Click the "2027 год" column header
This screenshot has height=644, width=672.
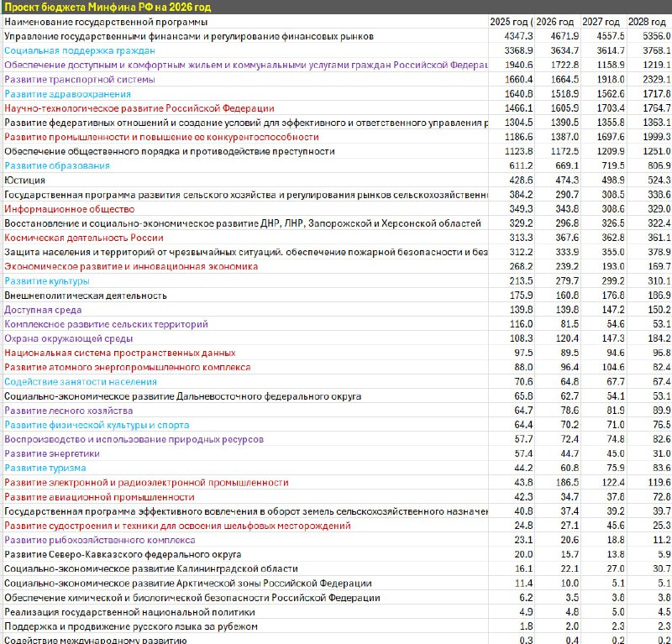pos(601,22)
